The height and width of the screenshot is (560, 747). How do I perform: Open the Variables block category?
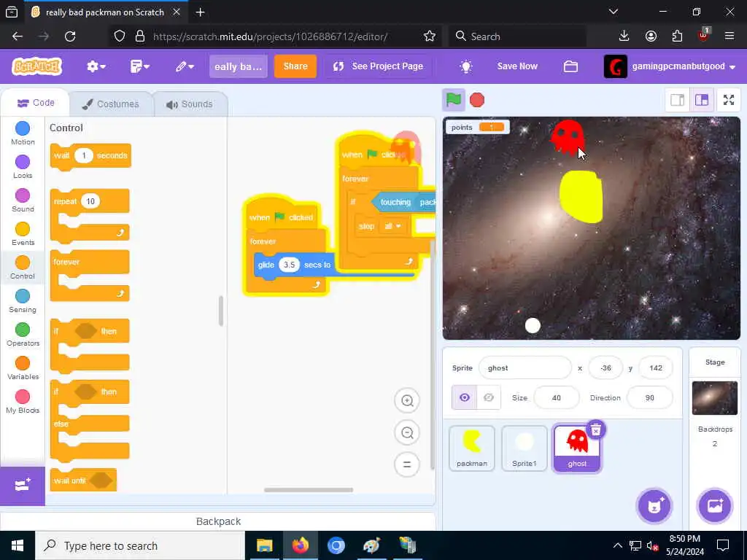[23, 368]
